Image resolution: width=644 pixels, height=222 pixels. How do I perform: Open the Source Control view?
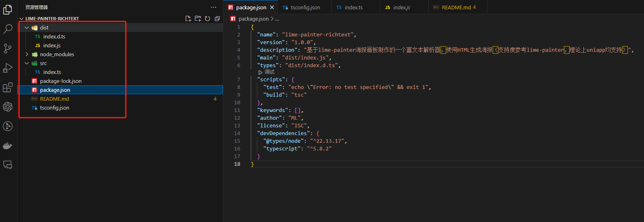click(8, 49)
